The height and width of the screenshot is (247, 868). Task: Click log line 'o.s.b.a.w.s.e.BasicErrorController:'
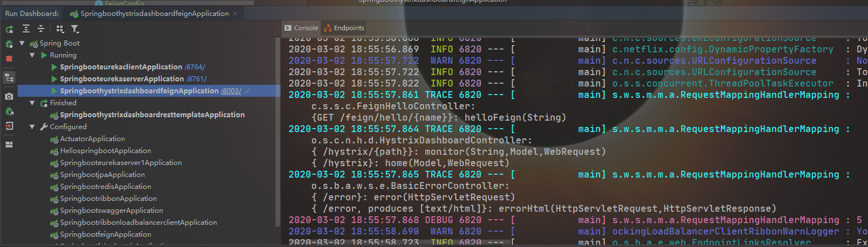411,186
